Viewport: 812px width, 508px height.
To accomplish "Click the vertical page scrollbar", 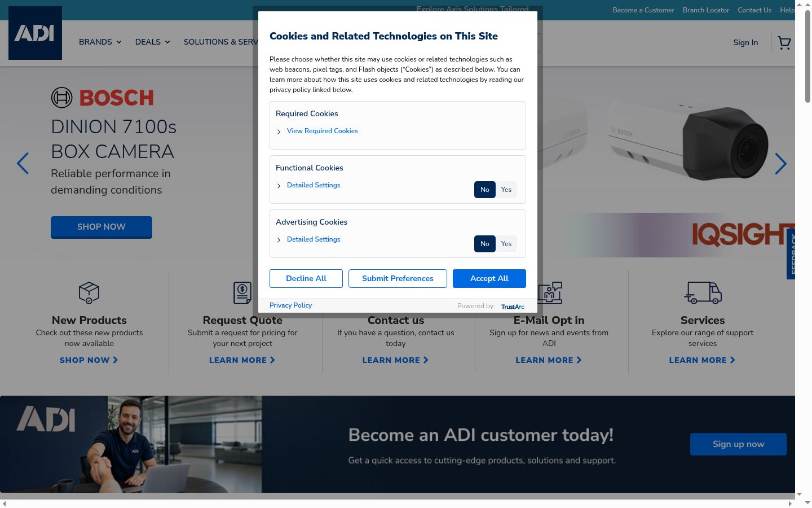I will coord(807,56).
